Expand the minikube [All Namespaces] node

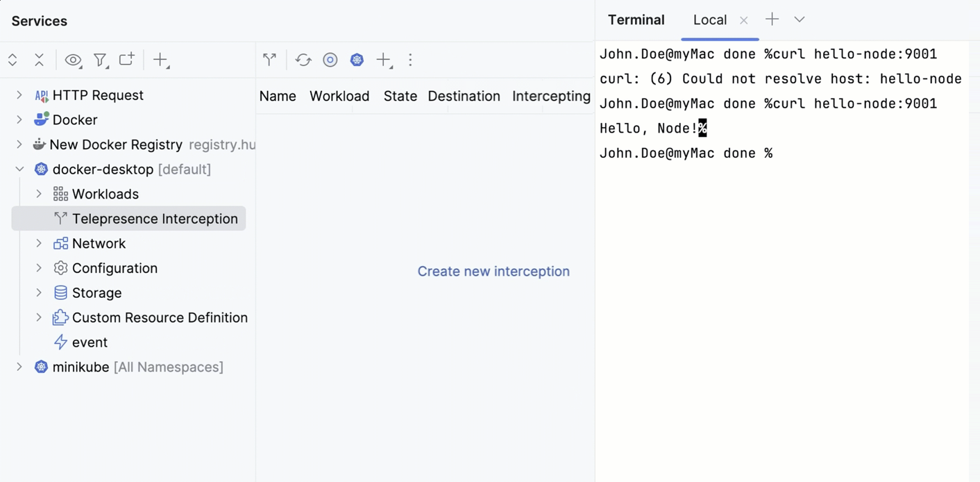(19, 367)
